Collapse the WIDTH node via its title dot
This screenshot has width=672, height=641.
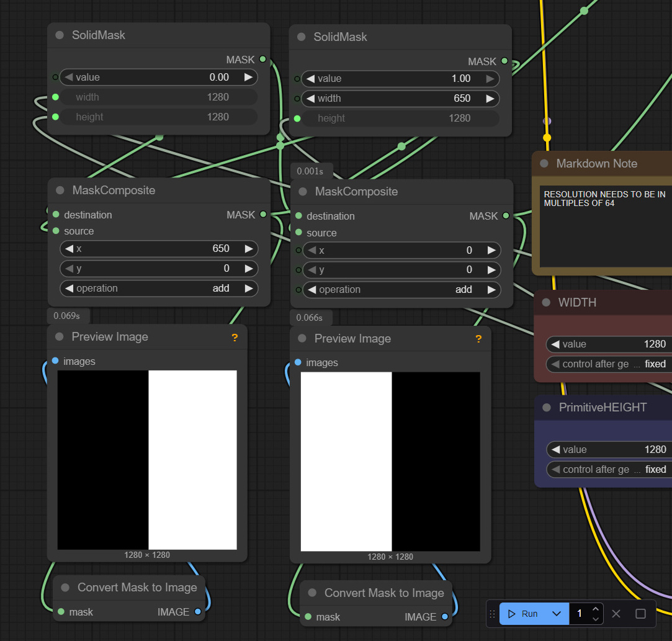coord(546,302)
